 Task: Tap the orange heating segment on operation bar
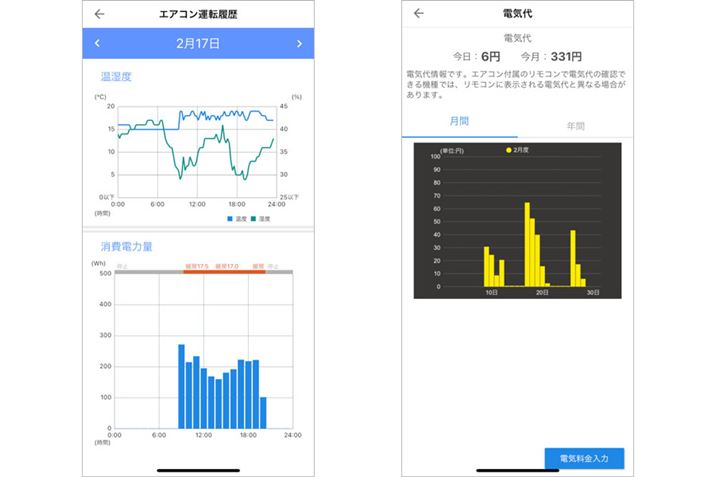click(224, 272)
